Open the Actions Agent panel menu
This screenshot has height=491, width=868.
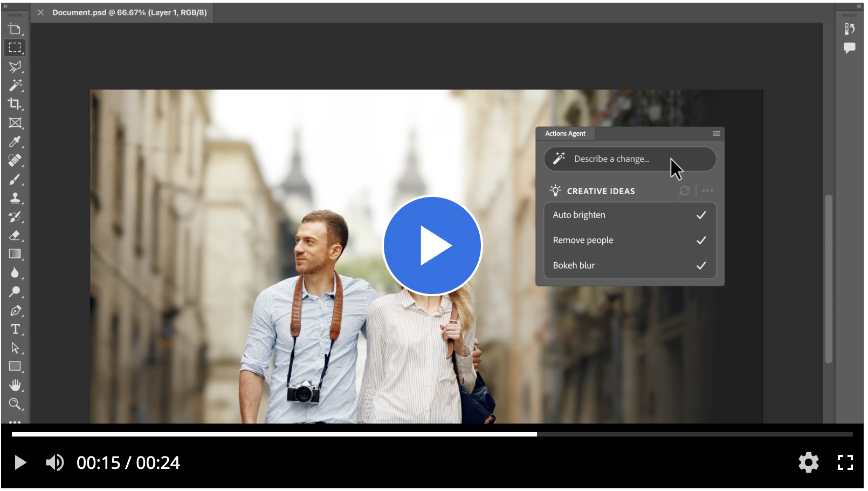click(x=716, y=134)
